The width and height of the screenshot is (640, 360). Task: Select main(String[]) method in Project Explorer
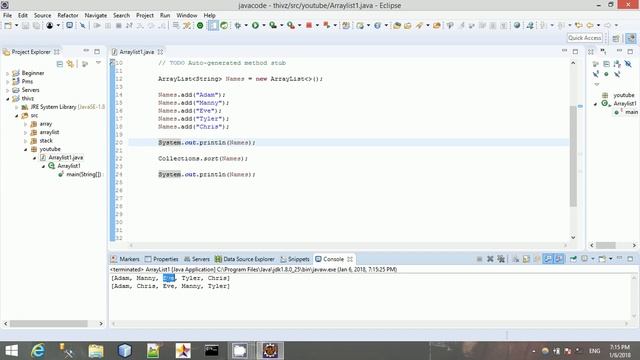[83, 174]
